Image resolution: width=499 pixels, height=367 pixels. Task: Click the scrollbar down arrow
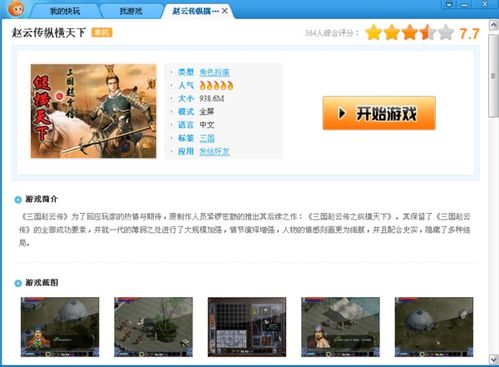click(x=493, y=359)
